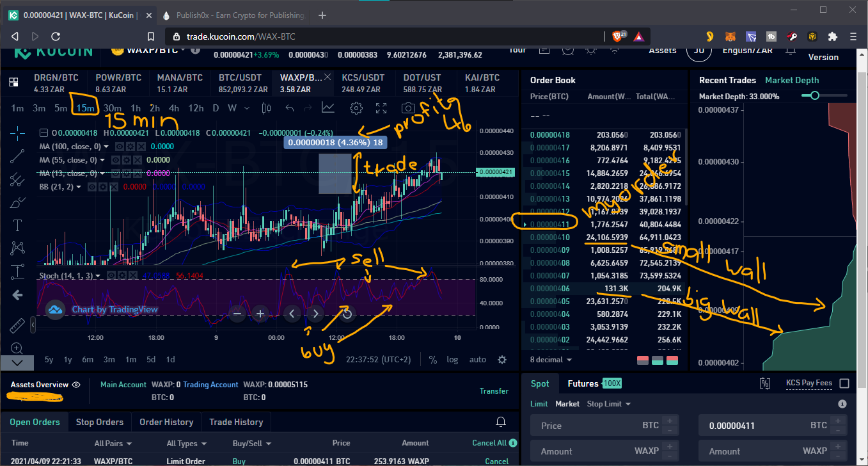Pan the chart left
Screen dimensions: 868x466
pyautogui.click(x=292, y=314)
